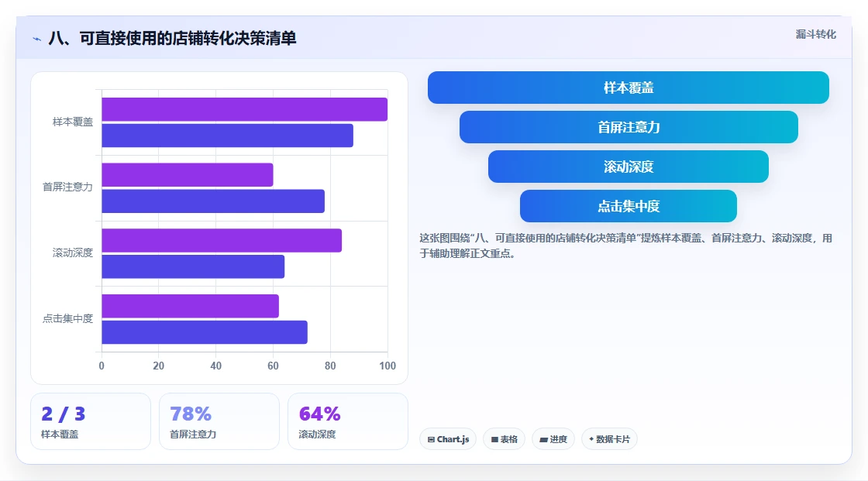The height and width of the screenshot is (481, 868).
Task: Click the Chart.js tag chip
Action: (448, 439)
